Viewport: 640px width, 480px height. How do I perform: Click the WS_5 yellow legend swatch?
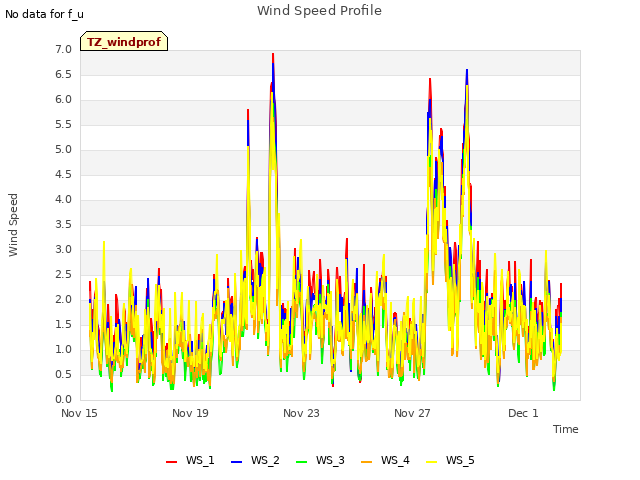click(x=431, y=461)
